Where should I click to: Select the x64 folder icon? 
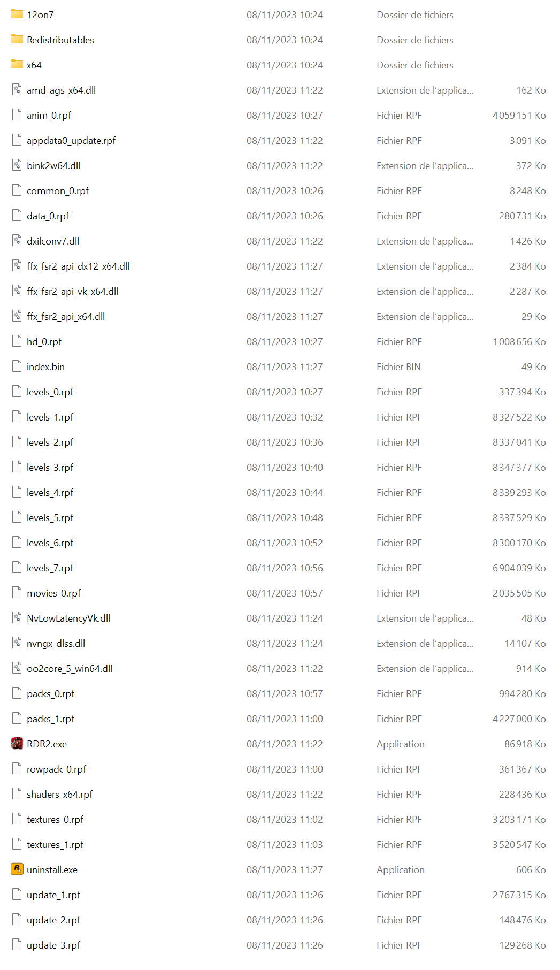(x=17, y=65)
